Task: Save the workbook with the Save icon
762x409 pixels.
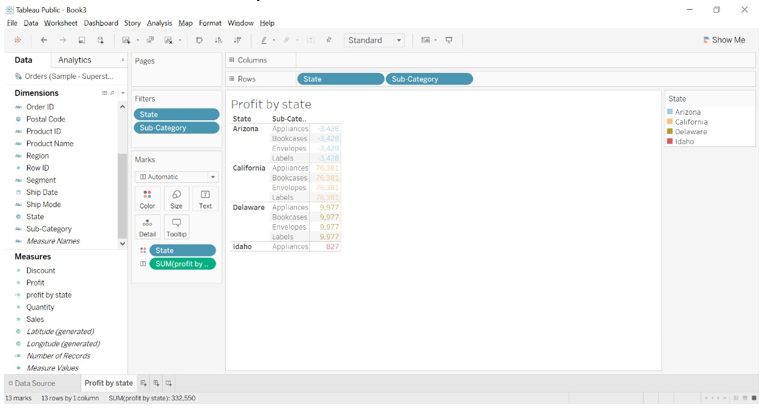Action: tap(82, 40)
